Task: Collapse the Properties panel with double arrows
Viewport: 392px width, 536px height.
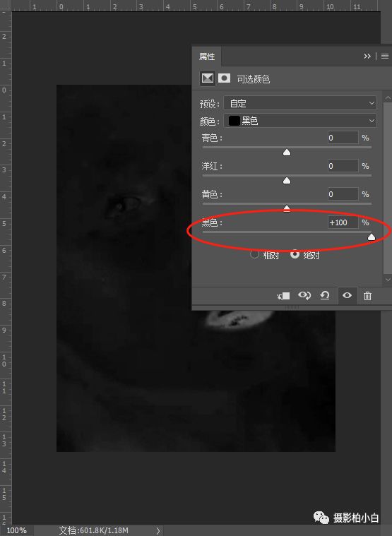Action: point(367,56)
